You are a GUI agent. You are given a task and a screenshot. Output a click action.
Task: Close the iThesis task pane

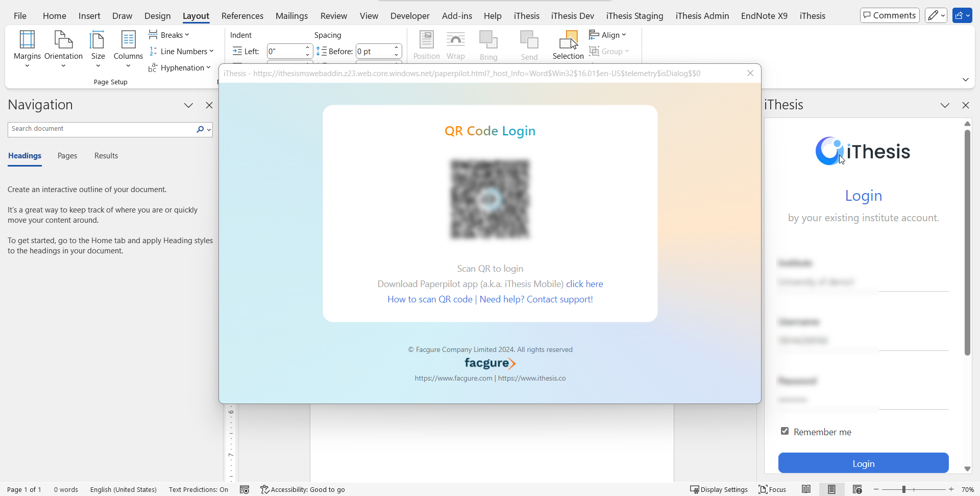966,105
